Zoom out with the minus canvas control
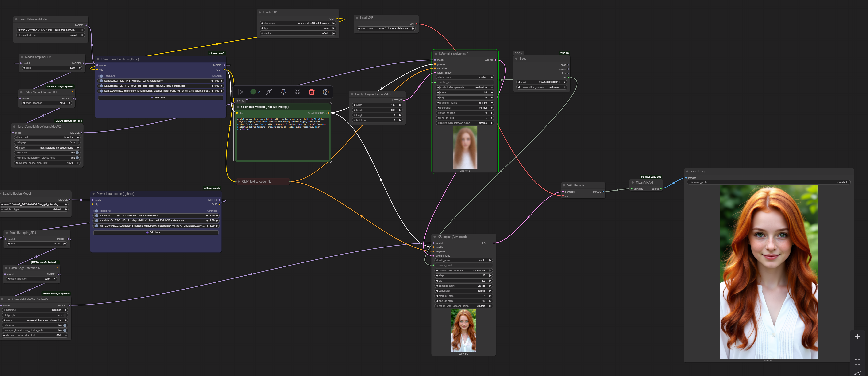 (x=857, y=349)
